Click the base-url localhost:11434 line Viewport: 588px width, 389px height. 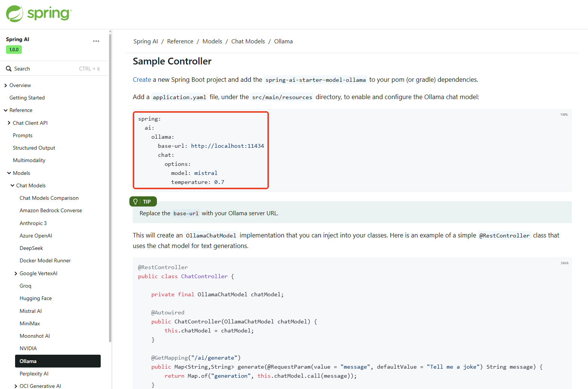(x=211, y=146)
